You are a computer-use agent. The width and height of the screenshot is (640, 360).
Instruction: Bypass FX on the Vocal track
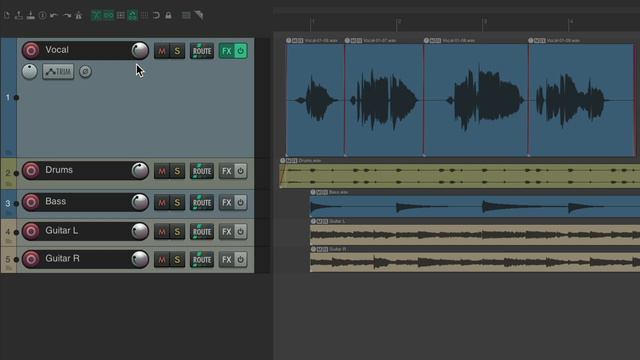(x=241, y=51)
